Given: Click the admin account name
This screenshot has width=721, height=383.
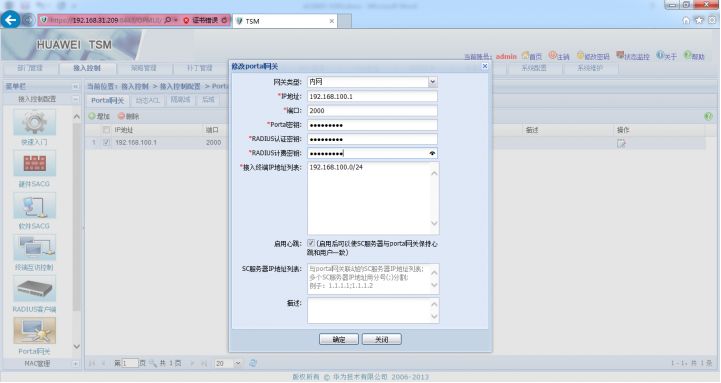Looking at the screenshot, I should (x=506, y=56).
